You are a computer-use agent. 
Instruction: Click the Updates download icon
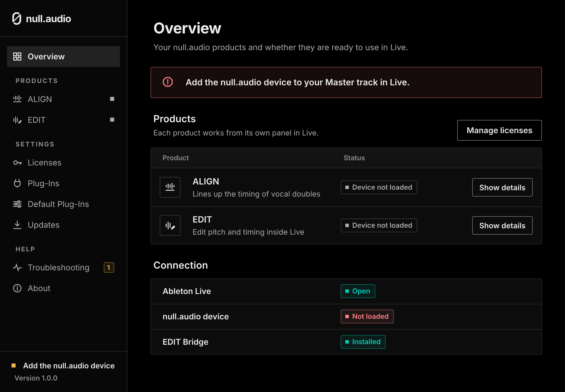[x=17, y=225]
